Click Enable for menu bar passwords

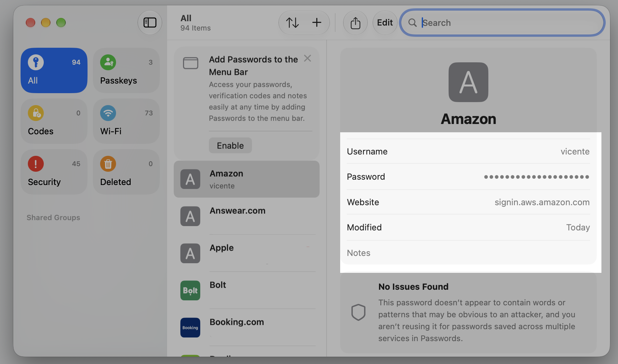[x=230, y=146]
